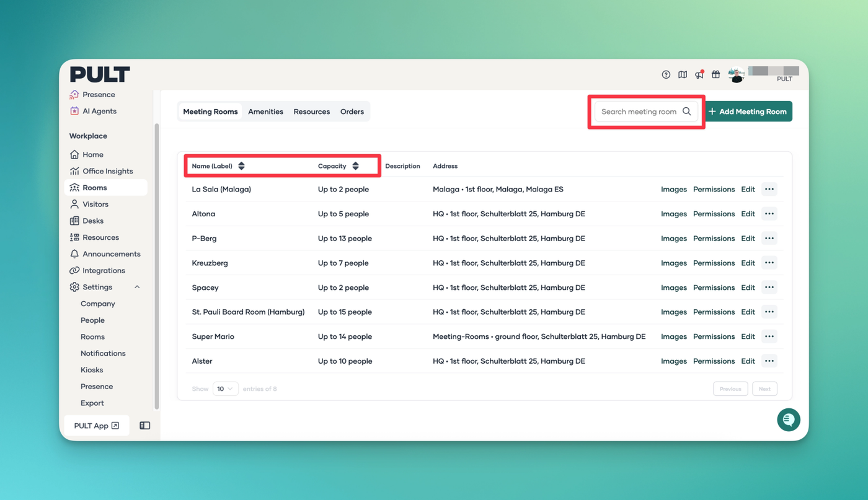Sort table by Name (Label)

point(241,166)
